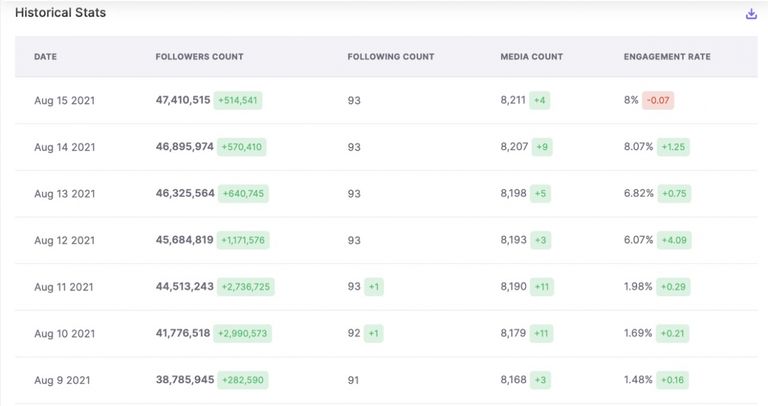
Task: Sort by the Followers Count column header
Action: click(x=199, y=57)
